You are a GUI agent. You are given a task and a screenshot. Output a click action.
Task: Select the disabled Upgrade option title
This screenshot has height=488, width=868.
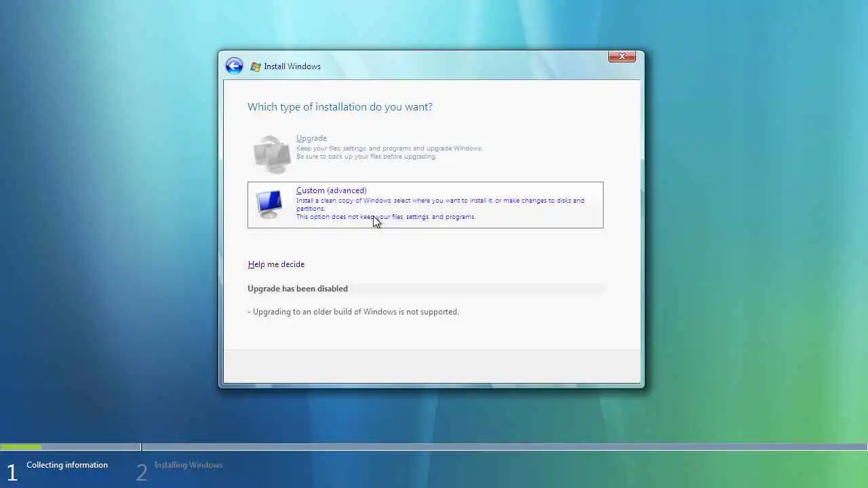311,138
